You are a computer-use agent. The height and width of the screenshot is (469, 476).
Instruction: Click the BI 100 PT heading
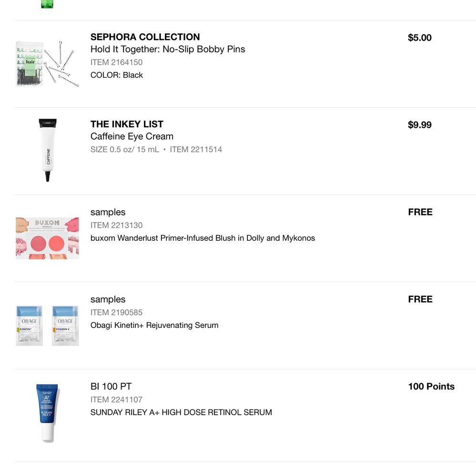(111, 387)
